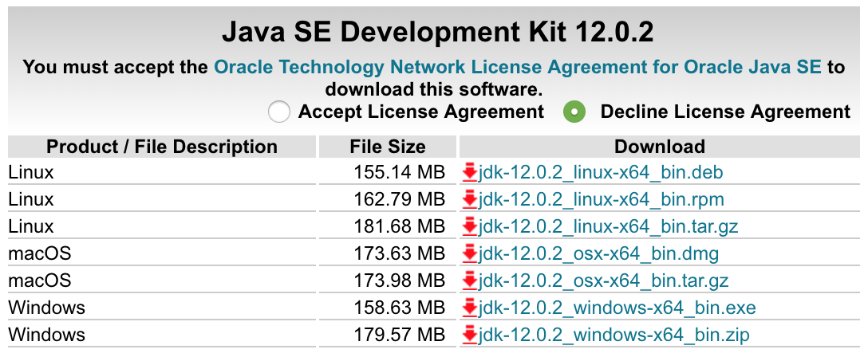Click the 162.79 MB file size cell

click(x=388, y=200)
